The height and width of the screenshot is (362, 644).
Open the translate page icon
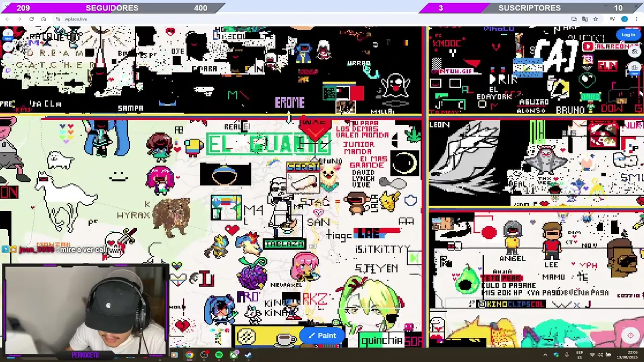coord(585,19)
